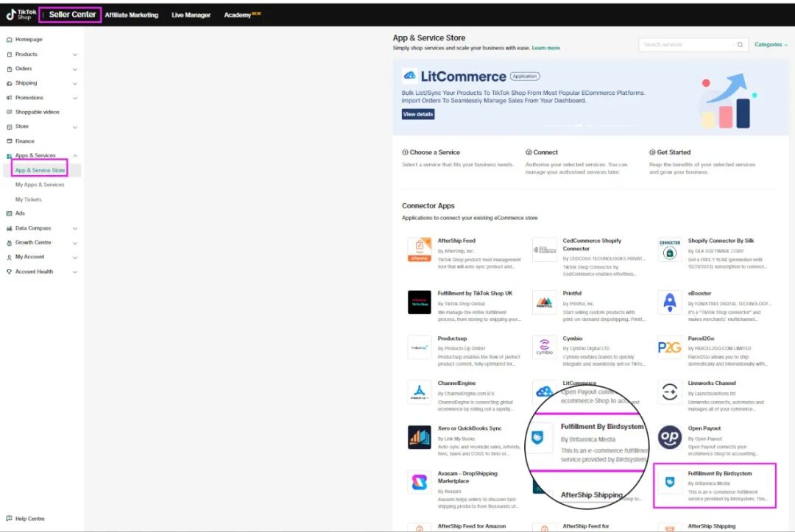Open the Avasam DropShipping Marketplace icon
The image size is (795, 532).
coord(420,482)
